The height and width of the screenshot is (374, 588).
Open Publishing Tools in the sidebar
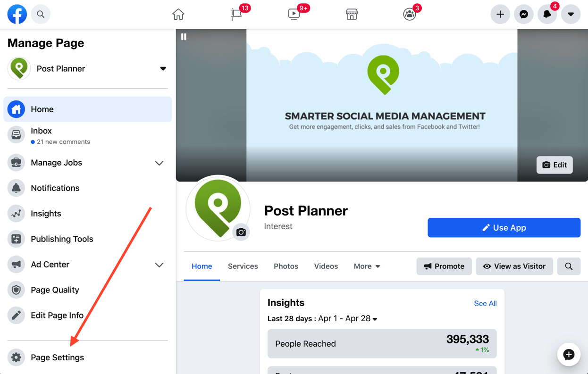coord(88,239)
